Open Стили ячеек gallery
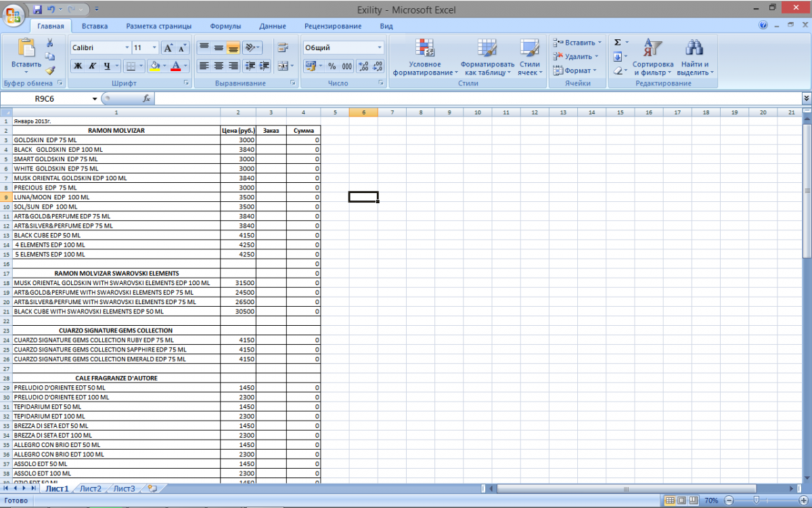 tap(529, 57)
